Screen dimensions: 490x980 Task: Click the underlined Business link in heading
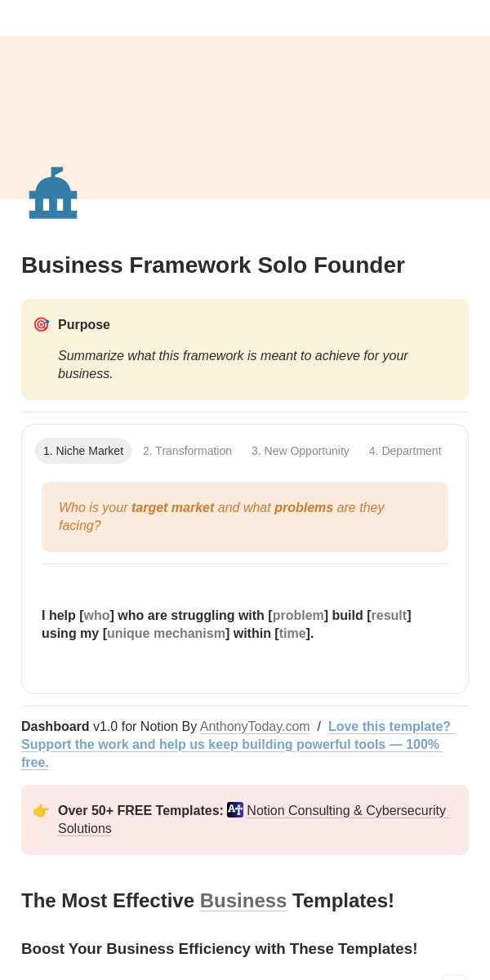point(243,901)
